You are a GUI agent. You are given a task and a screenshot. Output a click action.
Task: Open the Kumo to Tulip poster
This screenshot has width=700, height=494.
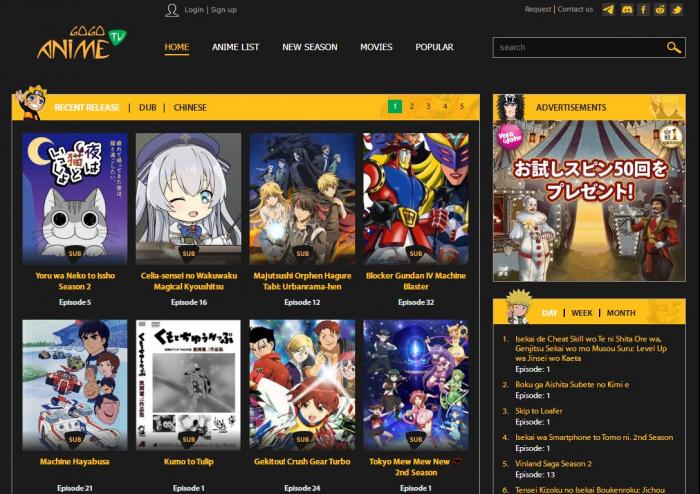point(188,385)
